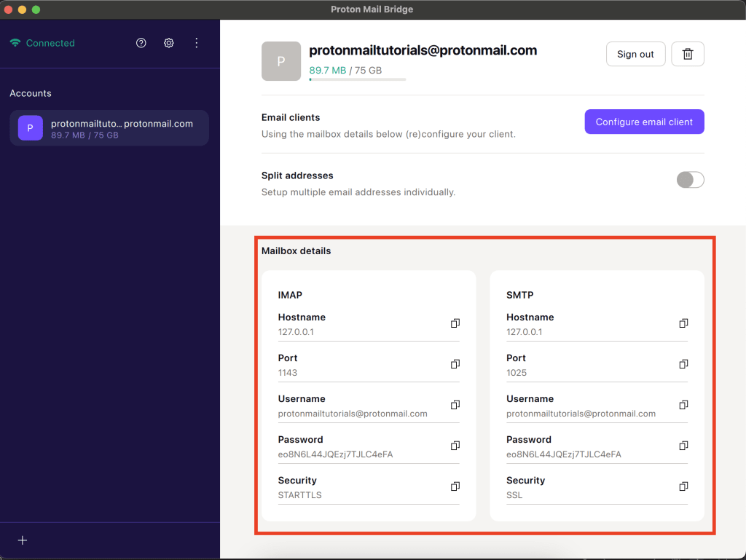Click Setup multiple email addresses description

[358, 192]
